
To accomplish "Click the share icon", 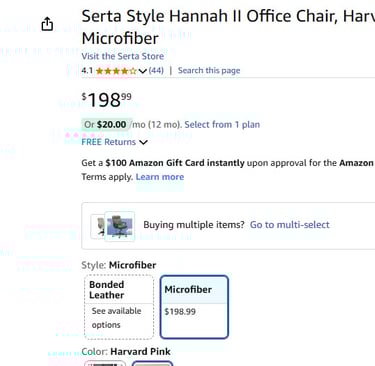I will tap(47, 24).
